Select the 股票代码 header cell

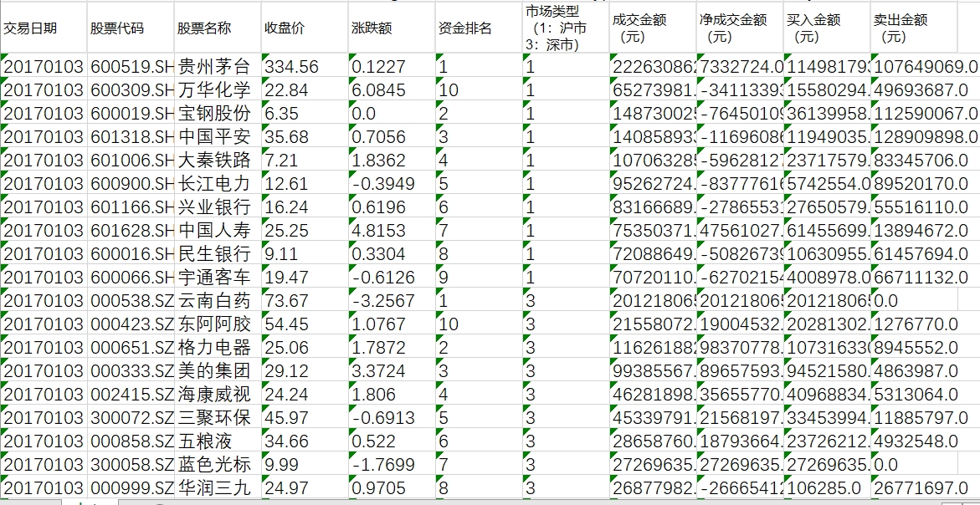point(131,28)
